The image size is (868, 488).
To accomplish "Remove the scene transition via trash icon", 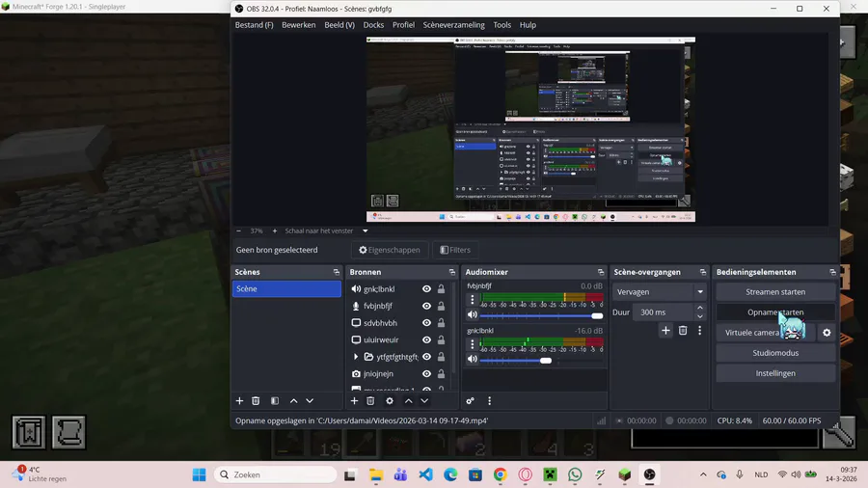I will [683, 330].
